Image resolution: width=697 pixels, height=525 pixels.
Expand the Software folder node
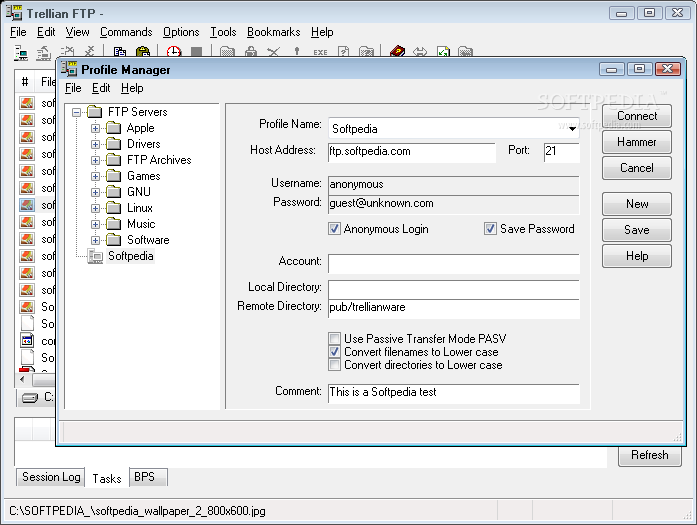(95, 240)
